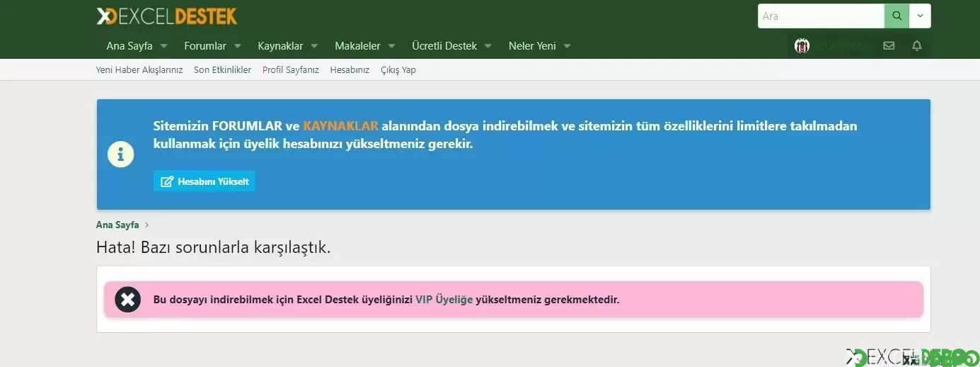Open the search options dropdown arrow
Viewport: 980px width, 367px height.
921,16
